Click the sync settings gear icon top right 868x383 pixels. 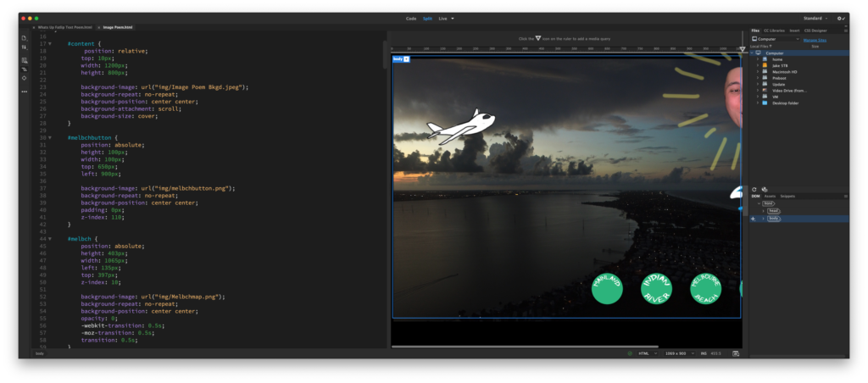coord(840,18)
